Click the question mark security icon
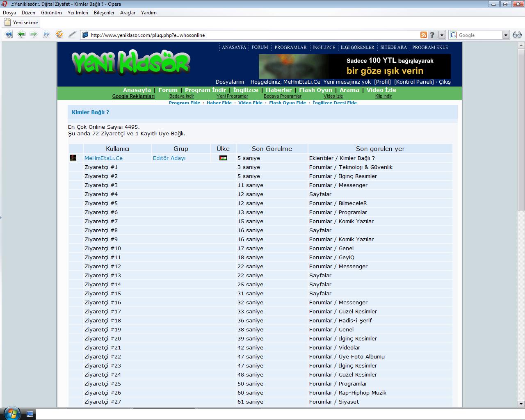Screen dimensions: 525x420 coord(432,35)
